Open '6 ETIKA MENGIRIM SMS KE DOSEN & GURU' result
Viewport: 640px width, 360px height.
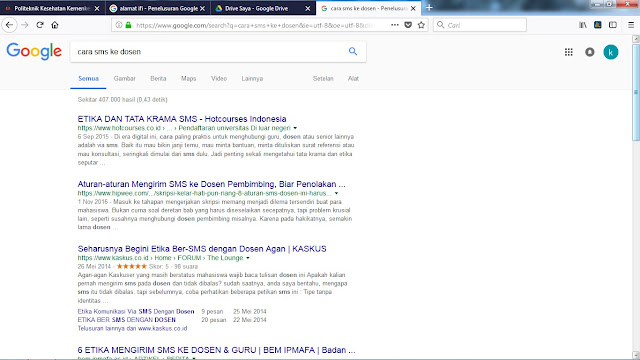(x=216, y=350)
